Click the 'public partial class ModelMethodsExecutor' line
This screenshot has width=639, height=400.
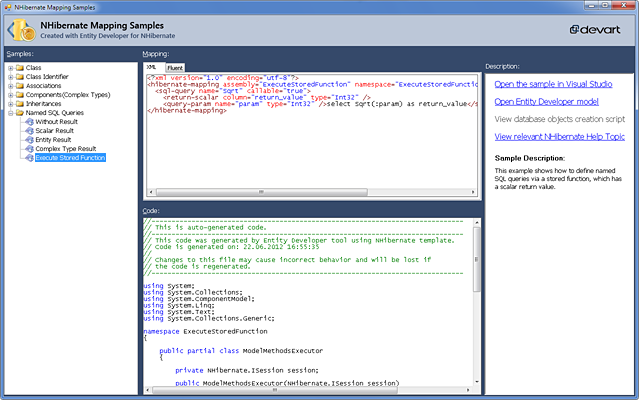[241, 351]
